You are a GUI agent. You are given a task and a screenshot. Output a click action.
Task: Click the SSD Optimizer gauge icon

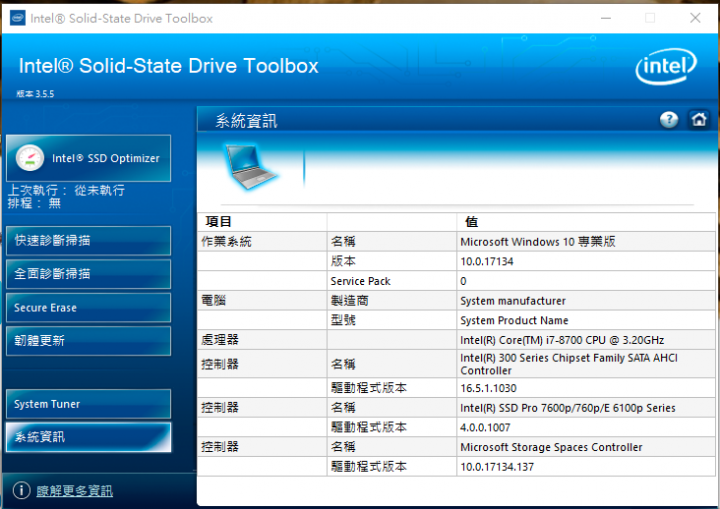pyautogui.click(x=30, y=158)
